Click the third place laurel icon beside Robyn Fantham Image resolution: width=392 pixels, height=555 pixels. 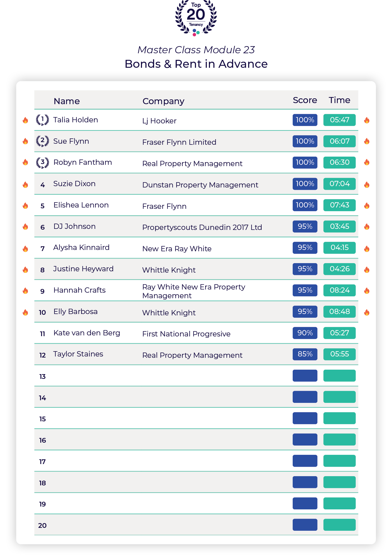pos(42,162)
